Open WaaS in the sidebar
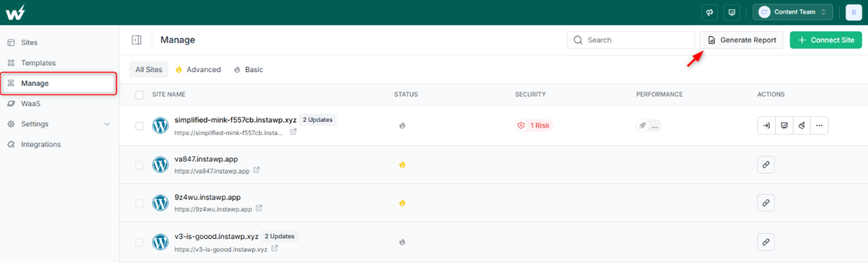 (x=31, y=104)
